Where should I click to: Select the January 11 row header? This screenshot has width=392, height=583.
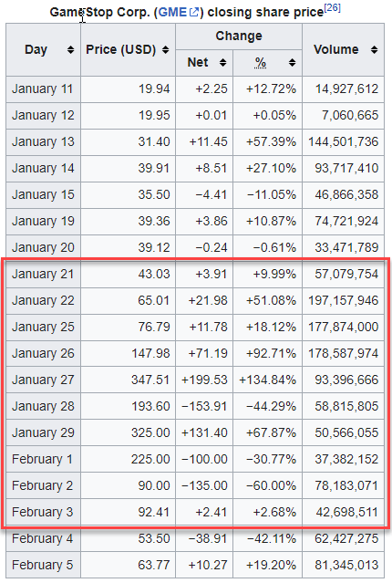tap(43, 88)
